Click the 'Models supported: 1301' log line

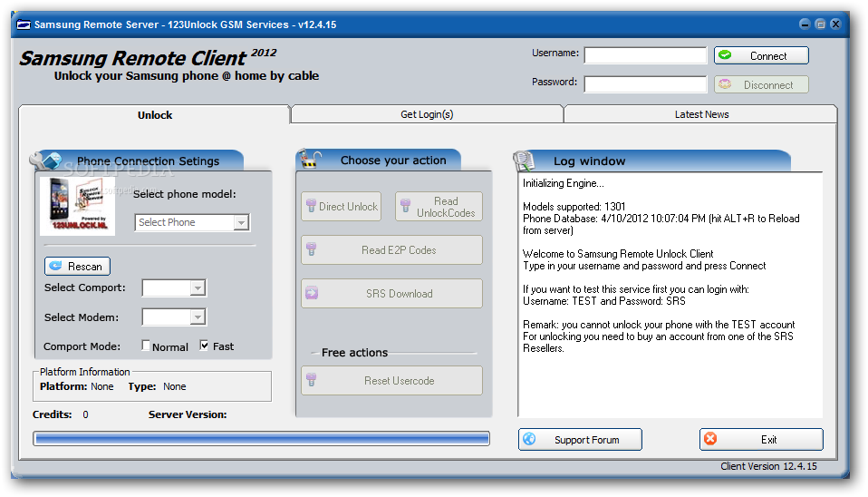pos(574,207)
